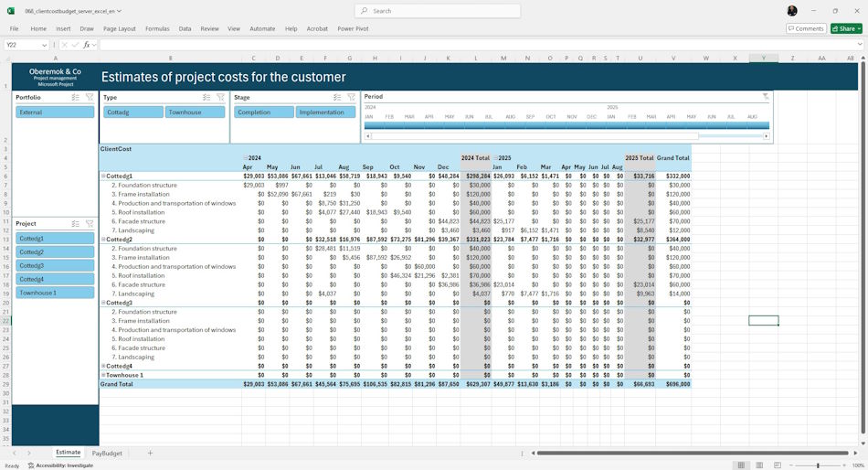Switch to Page Layout view
Viewport: 868px width, 470px height.
(x=759, y=465)
